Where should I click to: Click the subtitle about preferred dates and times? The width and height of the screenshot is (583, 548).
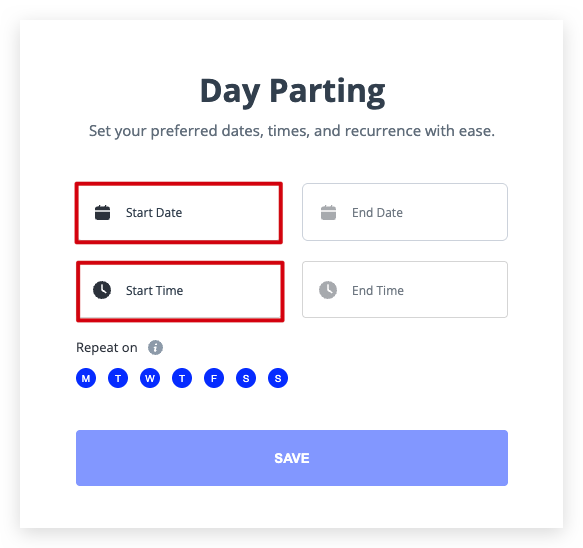pyautogui.click(x=292, y=131)
